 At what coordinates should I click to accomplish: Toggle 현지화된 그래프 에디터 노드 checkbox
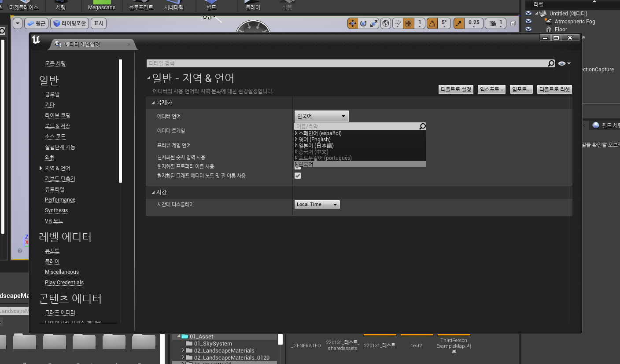point(298,176)
